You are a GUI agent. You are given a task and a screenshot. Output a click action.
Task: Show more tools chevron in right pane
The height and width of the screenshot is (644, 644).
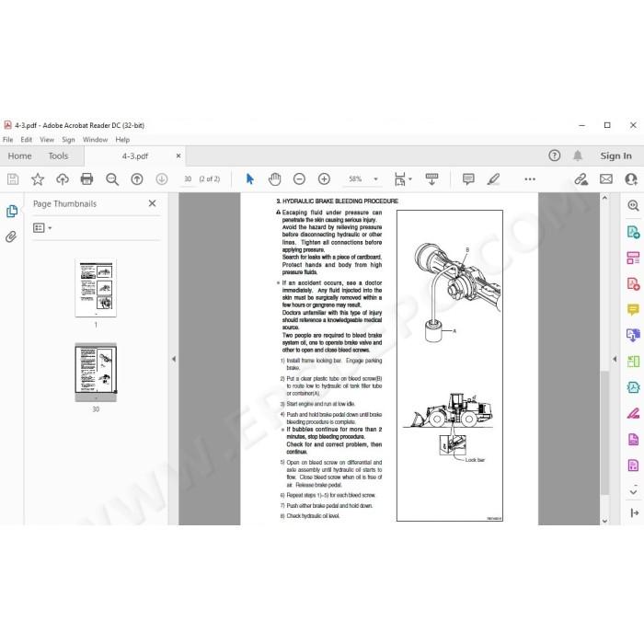[633, 491]
